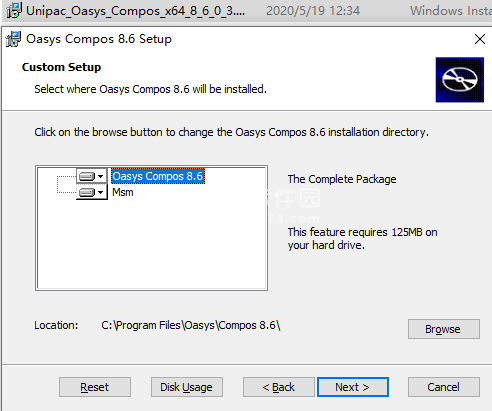Open Disk Usage information
492x411 pixels.
187,387
